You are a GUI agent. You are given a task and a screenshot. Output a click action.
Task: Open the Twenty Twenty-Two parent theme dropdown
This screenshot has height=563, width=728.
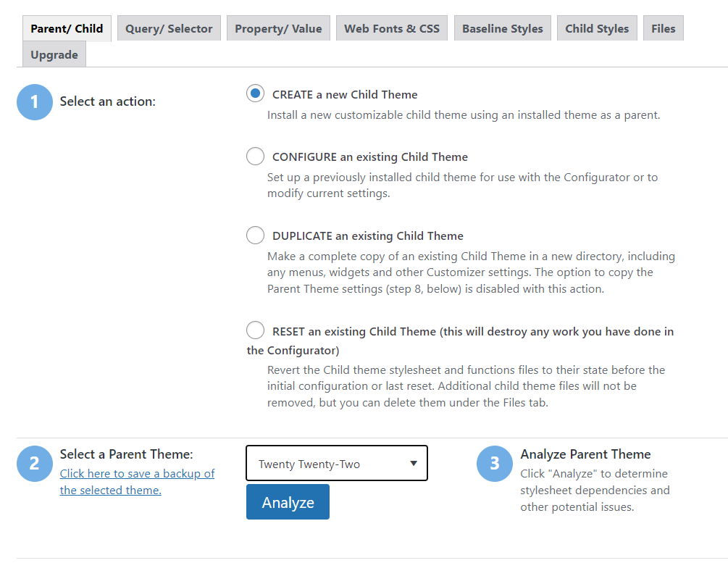pos(337,464)
